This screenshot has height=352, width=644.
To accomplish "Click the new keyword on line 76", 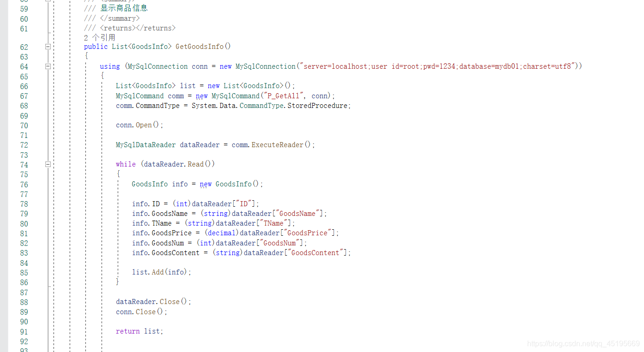I will click(206, 184).
